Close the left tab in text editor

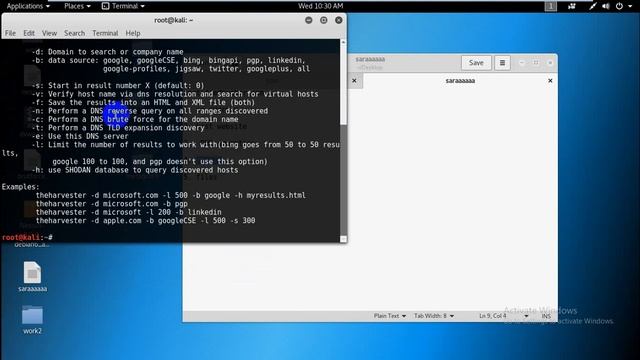(354, 81)
